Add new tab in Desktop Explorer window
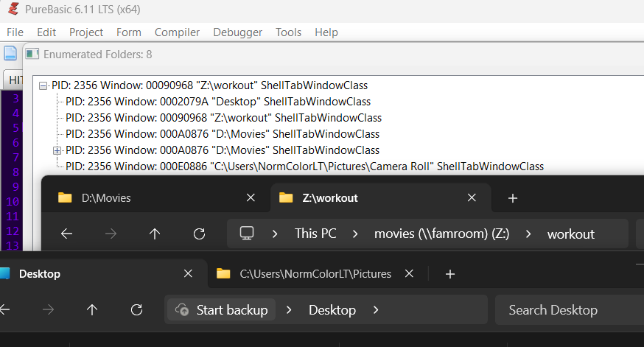The height and width of the screenshot is (347, 644). click(450, 274)
